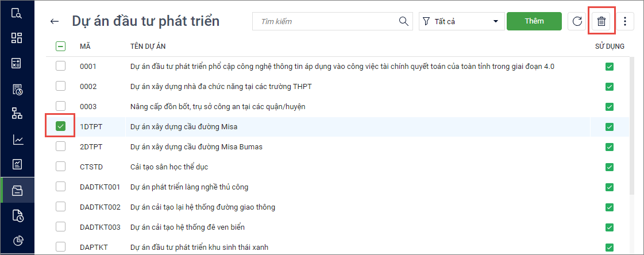Open the pie chart icon in sidebar
Viewport: 644px width, 255px height.
pyautogui.click(x=17, y=241)
